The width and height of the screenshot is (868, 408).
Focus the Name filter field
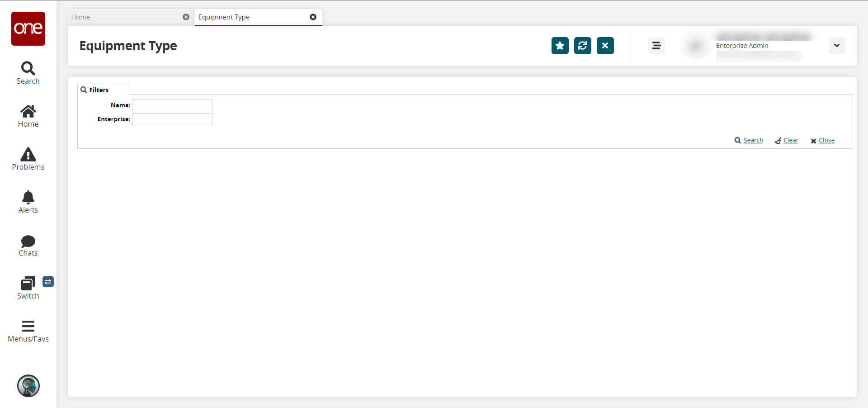coord(172,105)
